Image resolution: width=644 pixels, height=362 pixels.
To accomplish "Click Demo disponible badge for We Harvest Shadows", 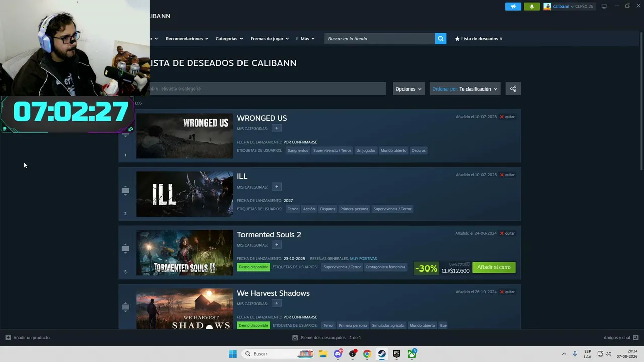I will tap(254, 325).
